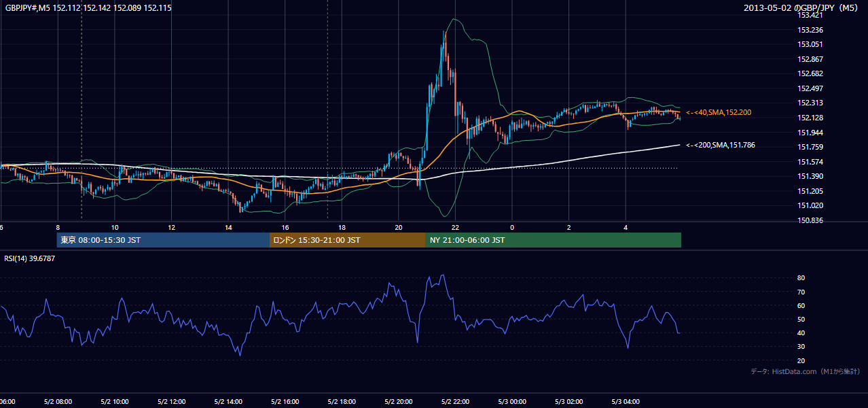The image size is (868, 408).
Task: Click the 5/2 12:00 date axis label
Action: coord(171,401)
